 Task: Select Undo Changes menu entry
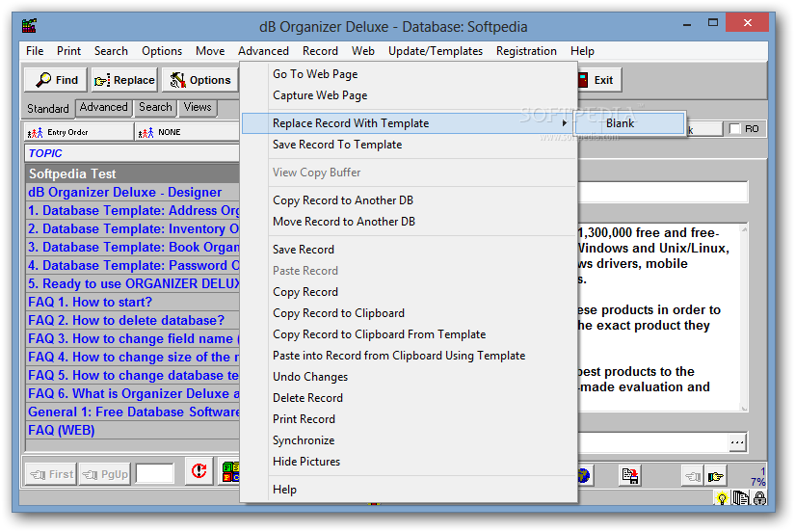[x=410, y=377]
